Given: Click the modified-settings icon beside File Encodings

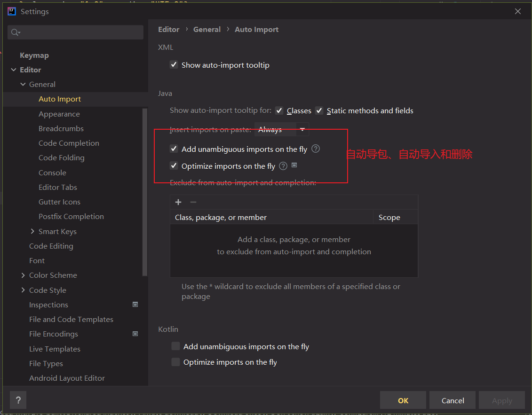Looking at the screenshot, I should point(135,334).
